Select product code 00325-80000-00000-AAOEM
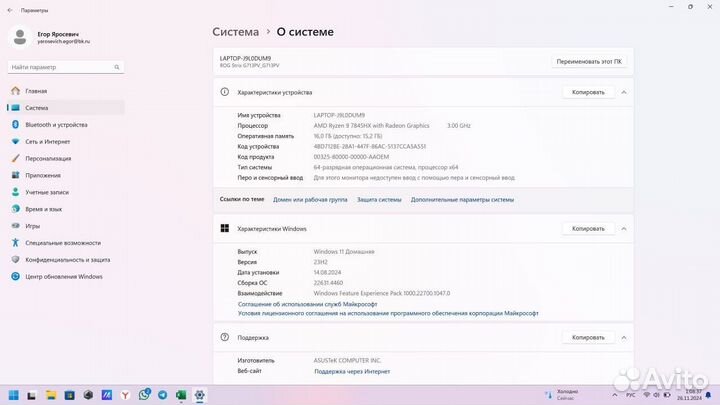The width and height of the screenshot is (720, 405). (x=351, y=157)
